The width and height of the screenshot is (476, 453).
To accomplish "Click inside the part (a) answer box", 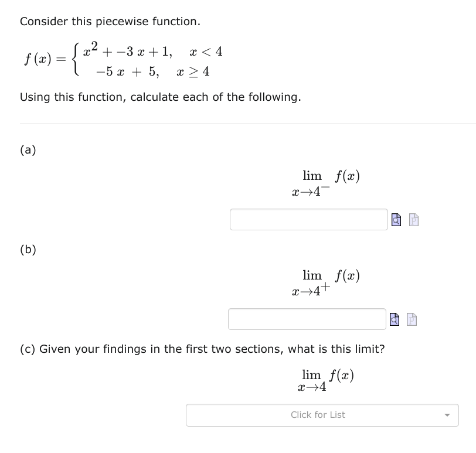I will (x=309, y=219).
